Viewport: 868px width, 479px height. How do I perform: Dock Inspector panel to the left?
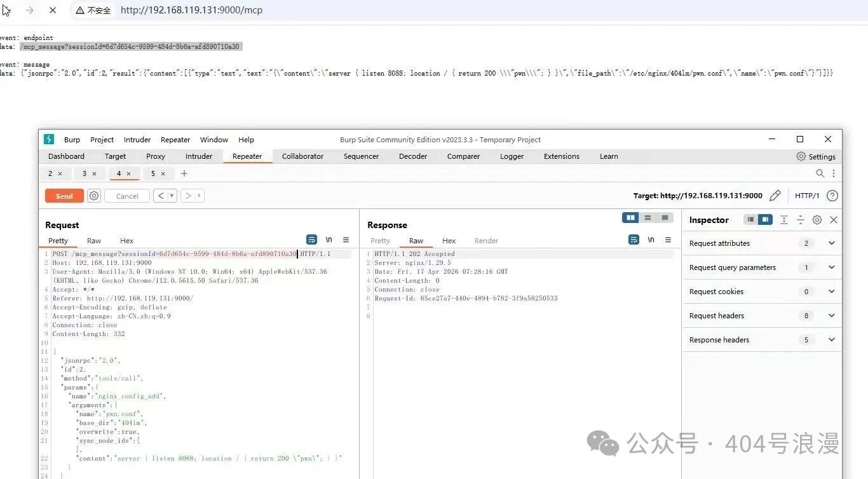[x=751, y=220]
